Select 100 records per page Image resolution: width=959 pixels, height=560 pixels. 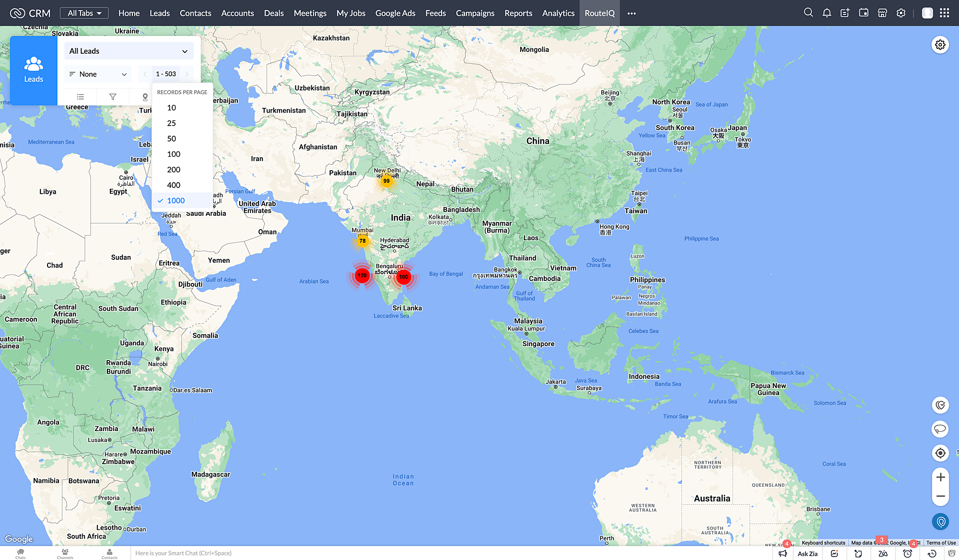pos(182,154)
